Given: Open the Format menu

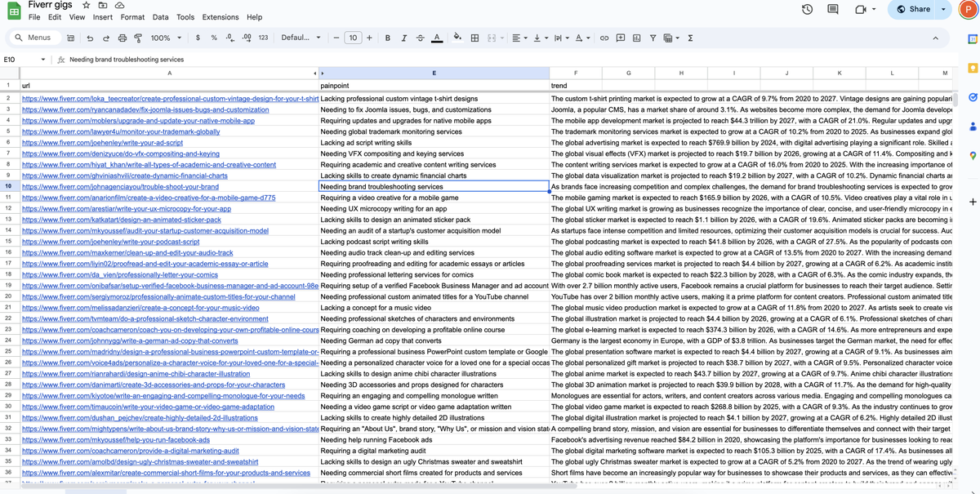Looking at the screenshot, I should (132, 17).
